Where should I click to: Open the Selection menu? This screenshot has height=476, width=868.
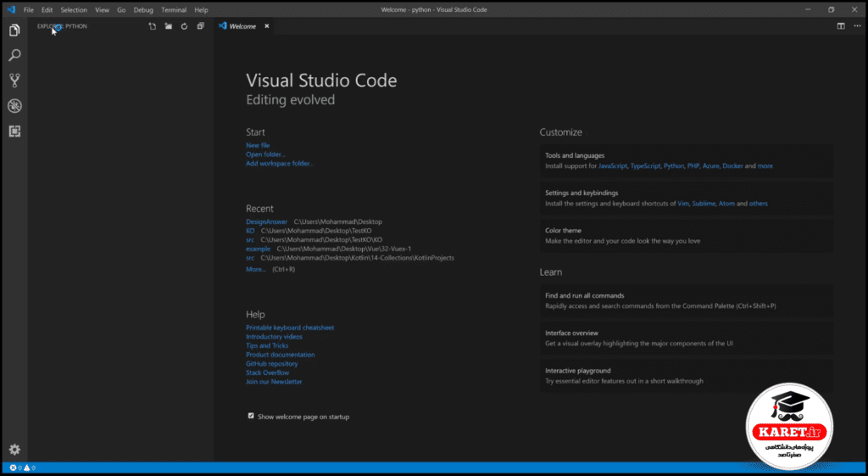coord(74,10)
